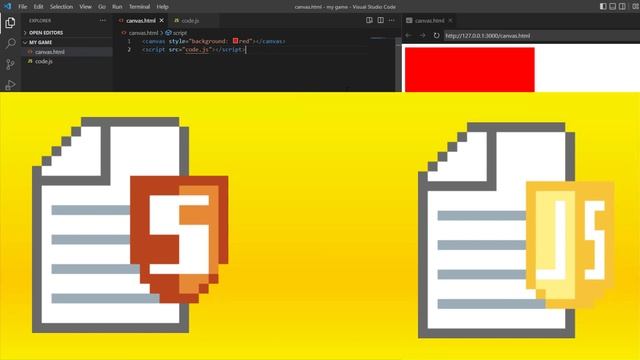Select the canvas.html preview tab

click(x=429, y=20)
